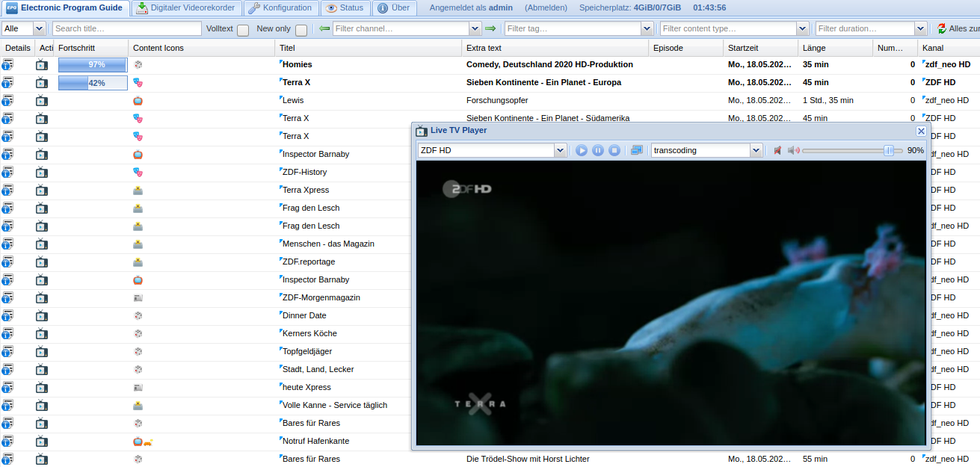
Task: Click the TV action icon for Homies
Action: pyautogui.click(x=42, y=64)
